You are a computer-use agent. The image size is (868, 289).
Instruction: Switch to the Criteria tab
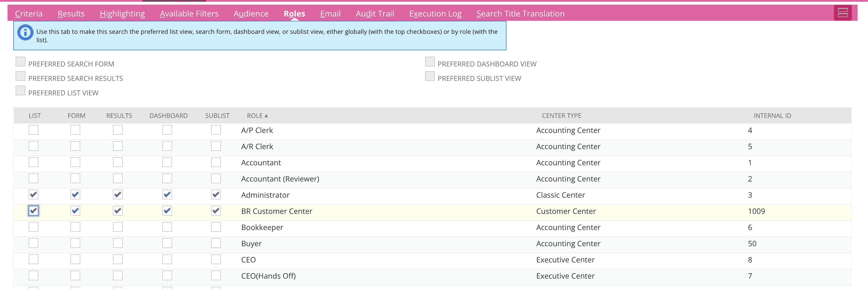click(x=29, y=14)
